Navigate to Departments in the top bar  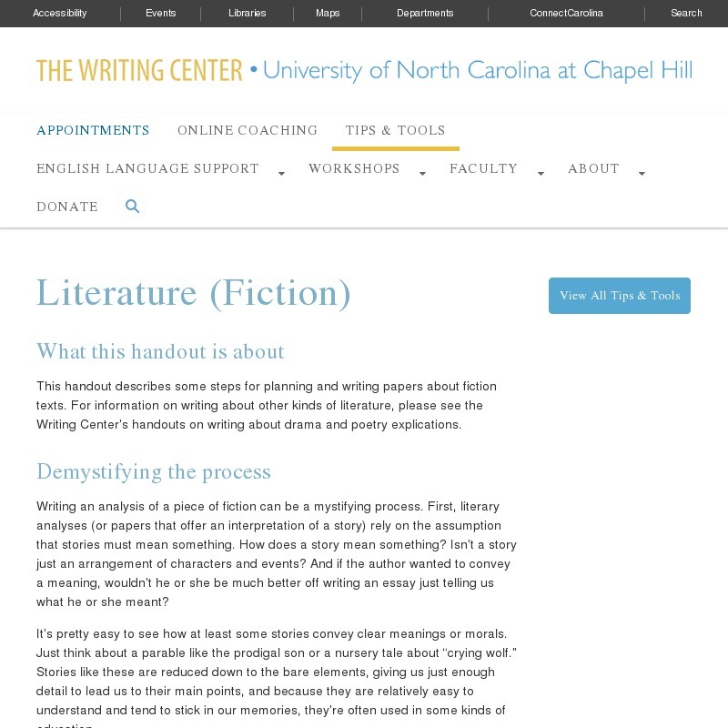[x=425, y=13]
